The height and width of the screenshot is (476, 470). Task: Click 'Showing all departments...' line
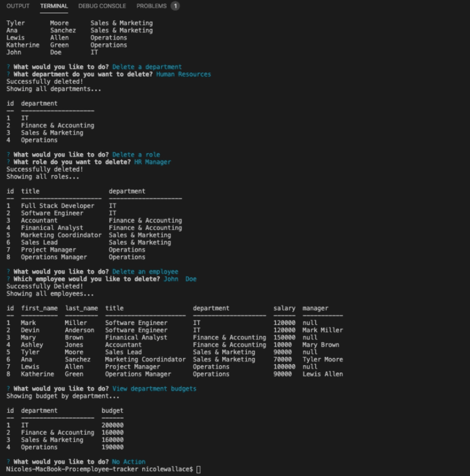click(54, 89)
